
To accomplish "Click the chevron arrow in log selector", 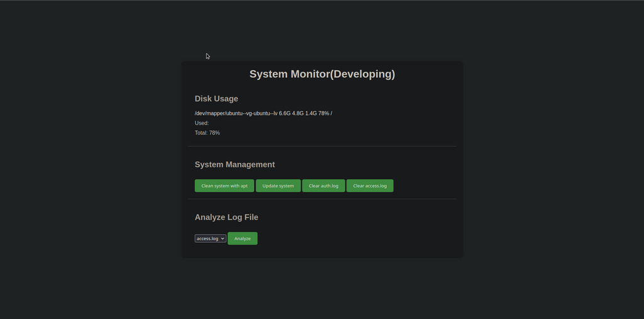I will point(223,238).
